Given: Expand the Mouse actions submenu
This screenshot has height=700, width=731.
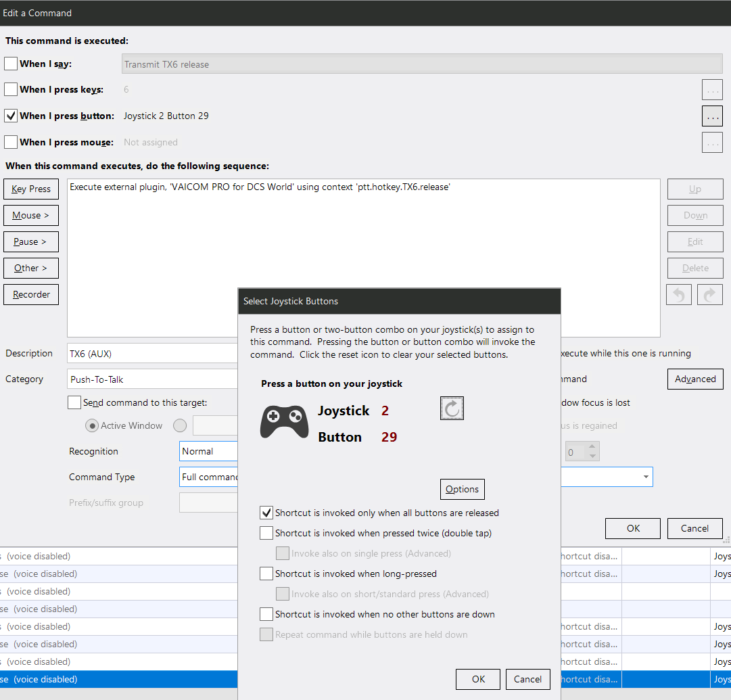Looking at the screenshot, I should click(31, 216).
